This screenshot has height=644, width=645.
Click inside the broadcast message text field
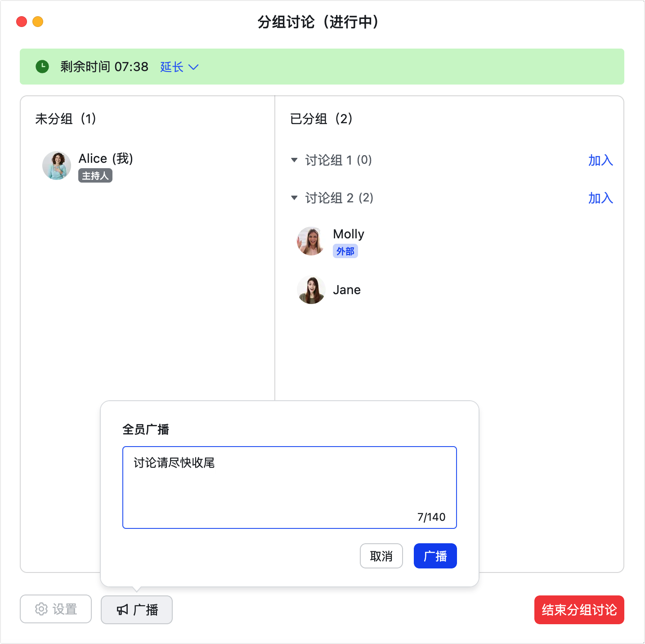pos(290,487)
